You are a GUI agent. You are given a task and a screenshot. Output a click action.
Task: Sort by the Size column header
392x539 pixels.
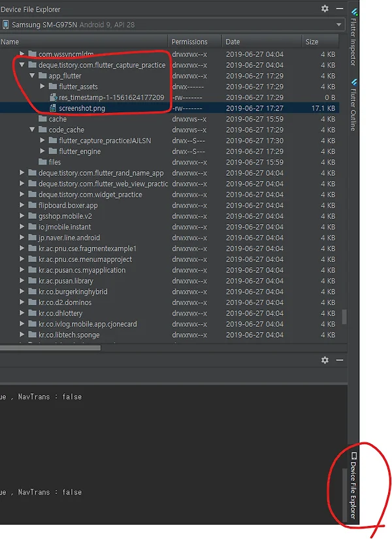point(321,42)
